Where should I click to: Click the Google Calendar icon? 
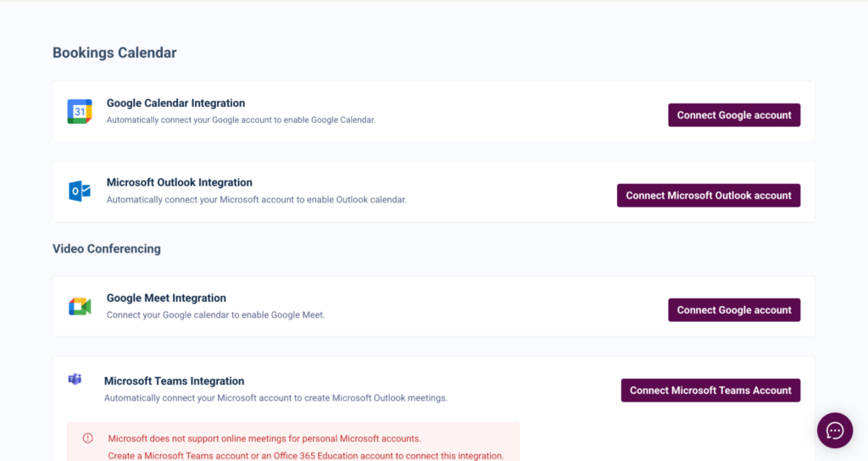coord(80,112)
